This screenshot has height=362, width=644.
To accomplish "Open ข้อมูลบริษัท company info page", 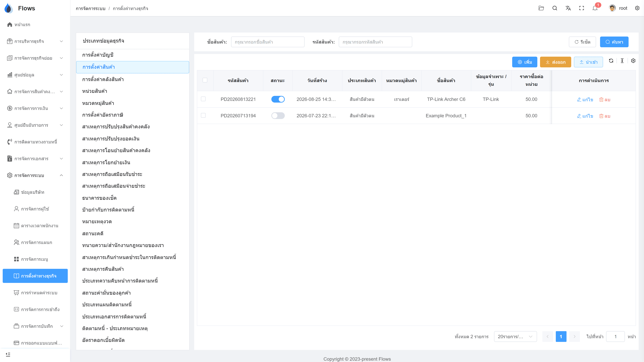I will pos(35,192).
